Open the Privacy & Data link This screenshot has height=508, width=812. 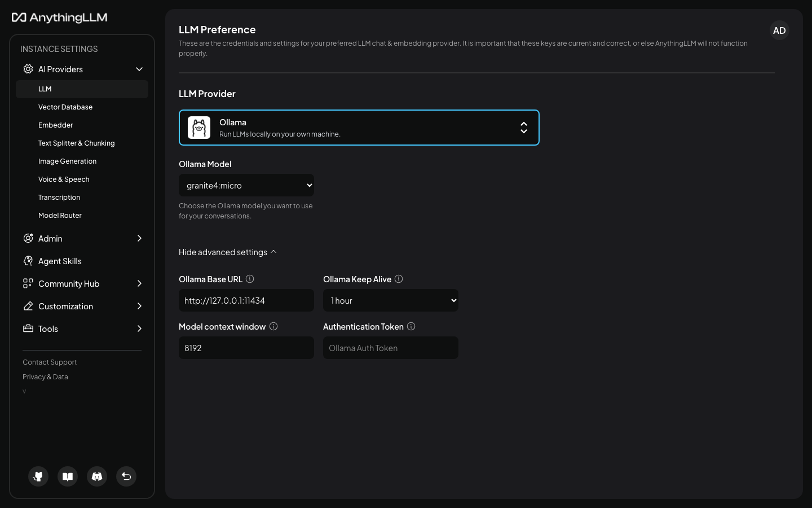(x=45, y=377)
